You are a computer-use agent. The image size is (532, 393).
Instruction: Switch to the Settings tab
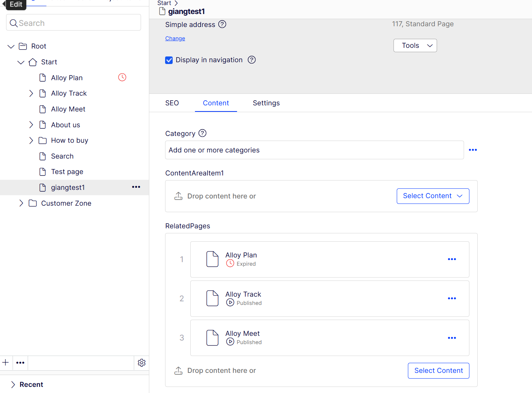coord(266,103)
